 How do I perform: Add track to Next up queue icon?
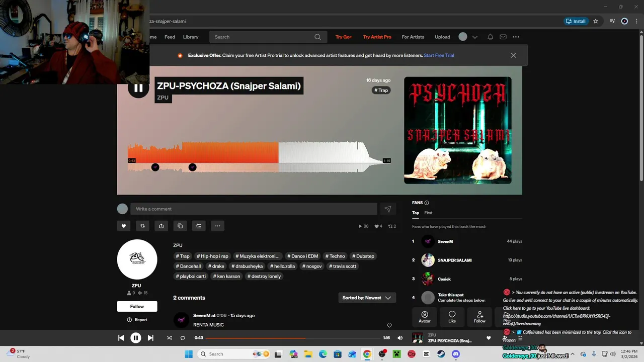199,226
